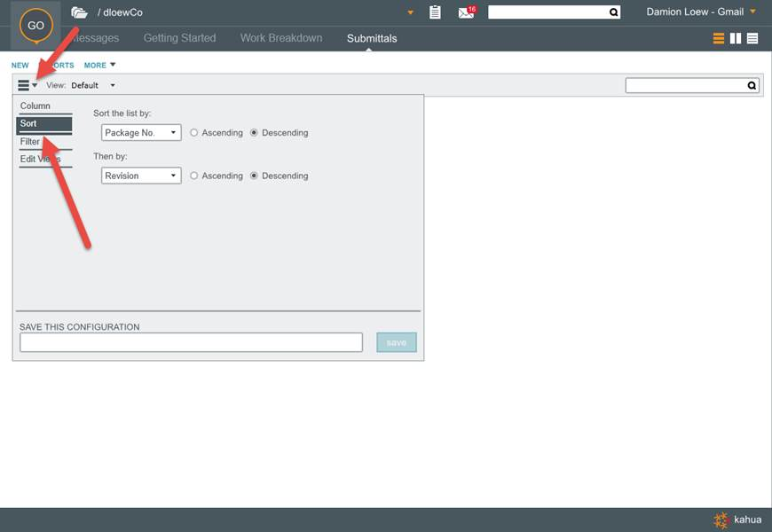Expand the View Default dropdown
The height and width of the screenshot is (532, 772).
coord(113,86)
